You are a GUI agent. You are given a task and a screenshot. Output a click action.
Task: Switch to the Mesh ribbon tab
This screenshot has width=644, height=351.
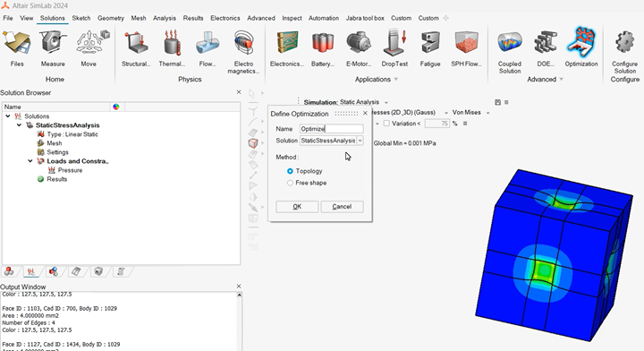pyautogui.click(x=139, y=18)
